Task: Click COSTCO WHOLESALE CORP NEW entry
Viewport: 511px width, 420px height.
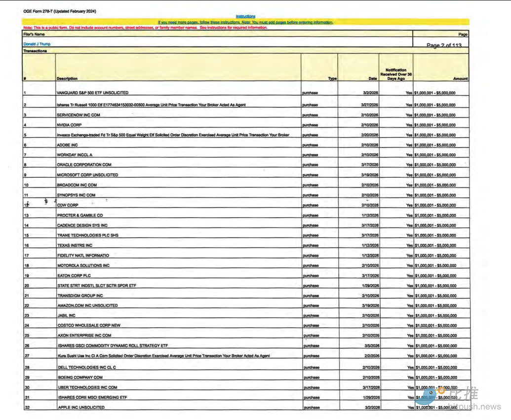Action: click(89, 326)
